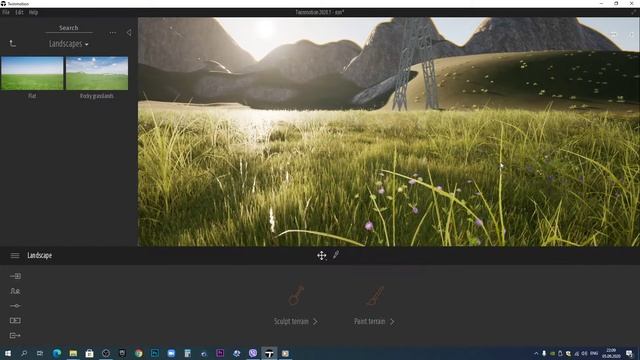Open the Context panel icon
The image size is (640, 360).
[15, 291]
